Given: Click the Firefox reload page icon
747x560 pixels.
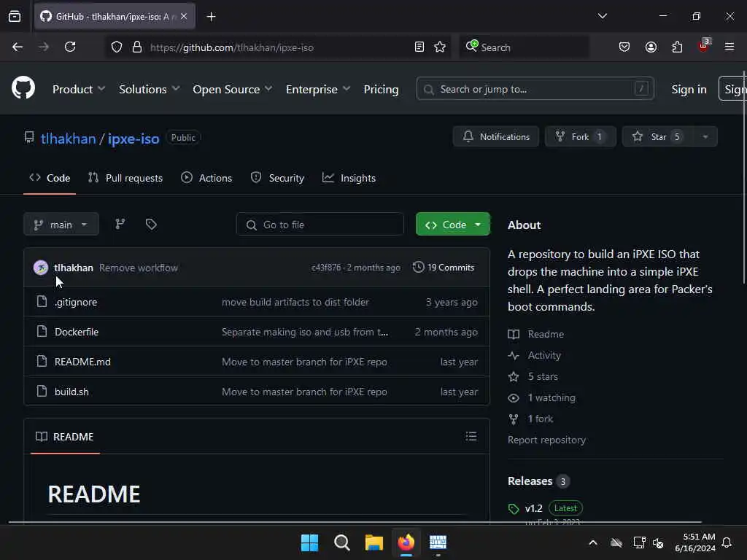Looking at the screenshot, I should (x=70, y=47).
